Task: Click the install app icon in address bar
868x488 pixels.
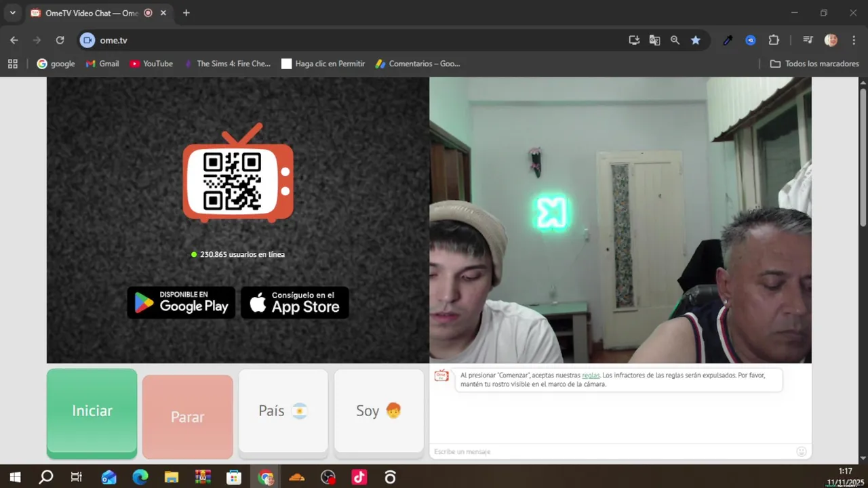Action: (x=634, y=40)
